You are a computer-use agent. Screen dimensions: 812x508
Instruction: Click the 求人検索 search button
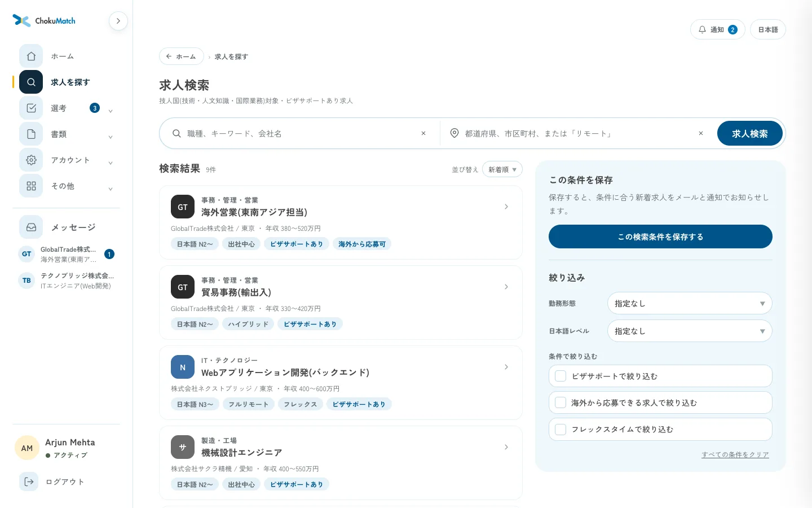[x=750, y=134]
